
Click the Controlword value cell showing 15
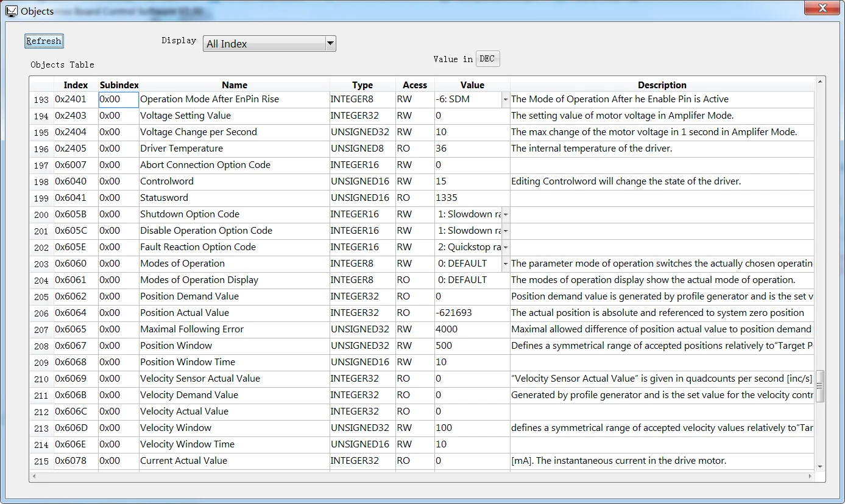tap(472, 181)
